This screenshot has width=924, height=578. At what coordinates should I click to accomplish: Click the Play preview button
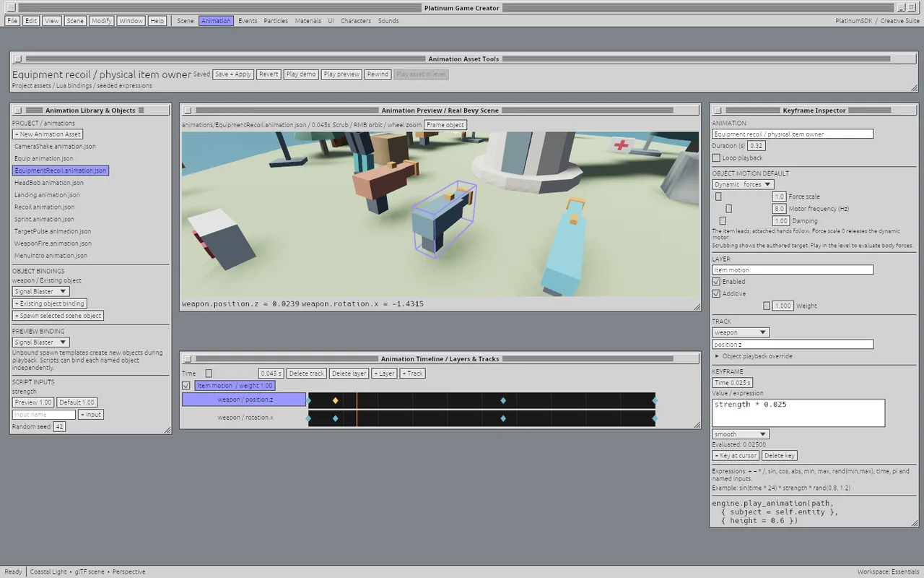(341, 74)
